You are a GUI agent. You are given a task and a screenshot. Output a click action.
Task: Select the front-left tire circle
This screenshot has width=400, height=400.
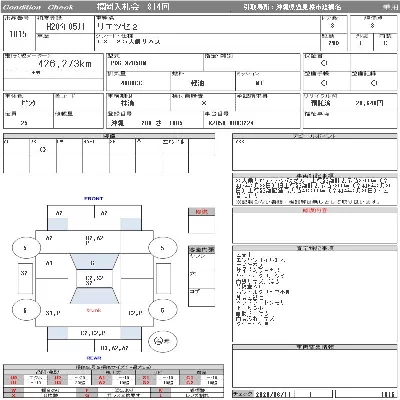tap(26, 248)
